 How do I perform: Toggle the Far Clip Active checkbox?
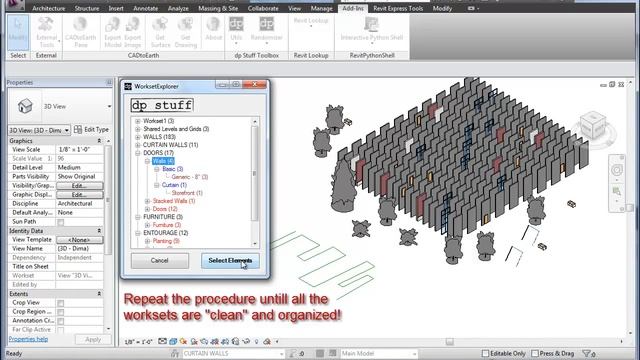point(60,330)
